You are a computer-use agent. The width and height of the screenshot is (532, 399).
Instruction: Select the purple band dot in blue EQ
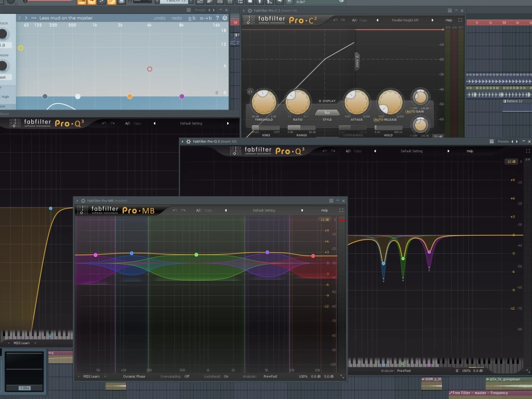[182, 96]
